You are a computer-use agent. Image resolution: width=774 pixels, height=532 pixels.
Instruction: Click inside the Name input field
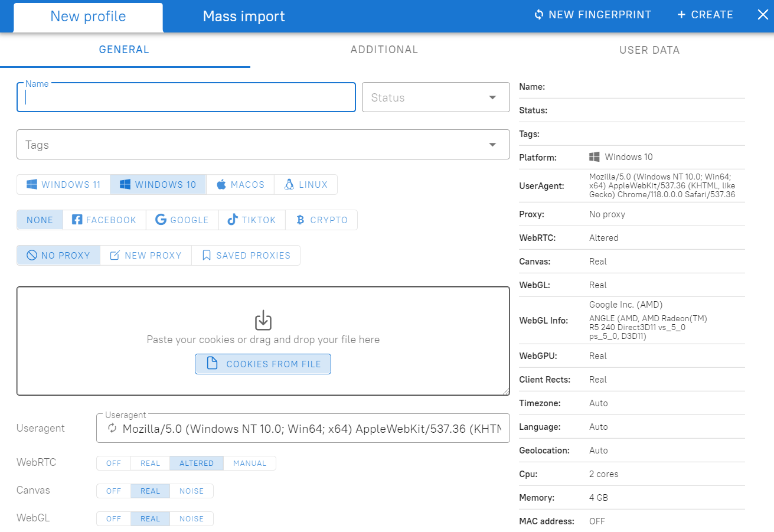186,97
